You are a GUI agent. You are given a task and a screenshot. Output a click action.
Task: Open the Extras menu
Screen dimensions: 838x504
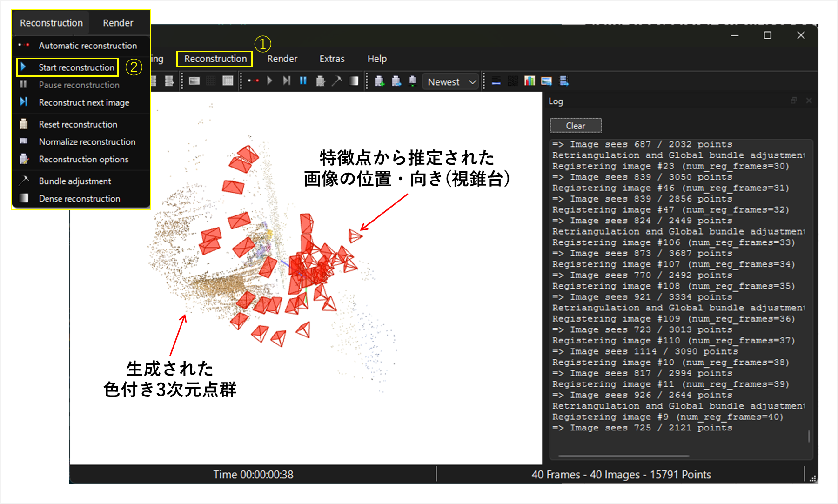click(x=332, y=59)
